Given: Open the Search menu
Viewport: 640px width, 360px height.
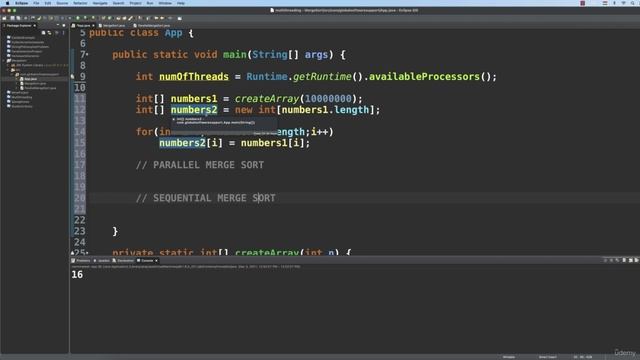Looking at the screenshot, I should pos(118,3).
